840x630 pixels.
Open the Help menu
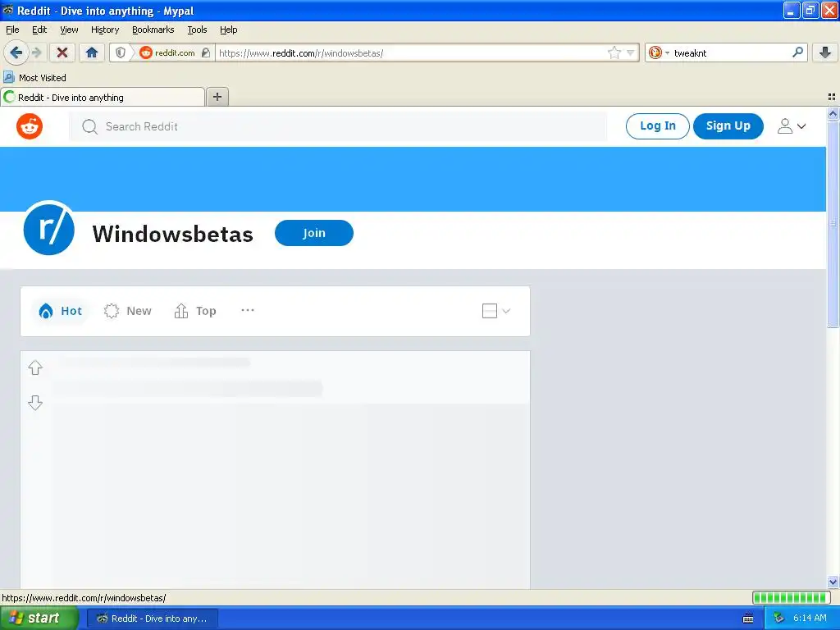tap(228, 30)
